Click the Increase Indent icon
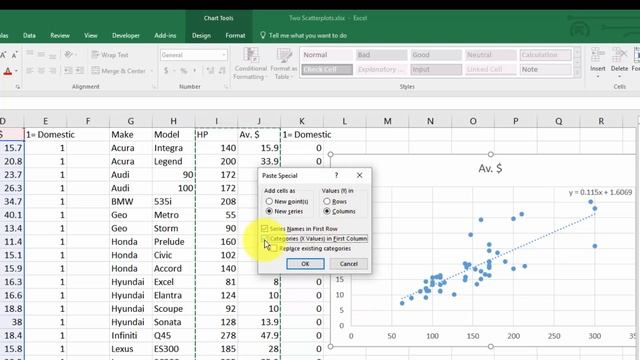The height and width of the screenshot is (360, 640). tap(80, 71)
